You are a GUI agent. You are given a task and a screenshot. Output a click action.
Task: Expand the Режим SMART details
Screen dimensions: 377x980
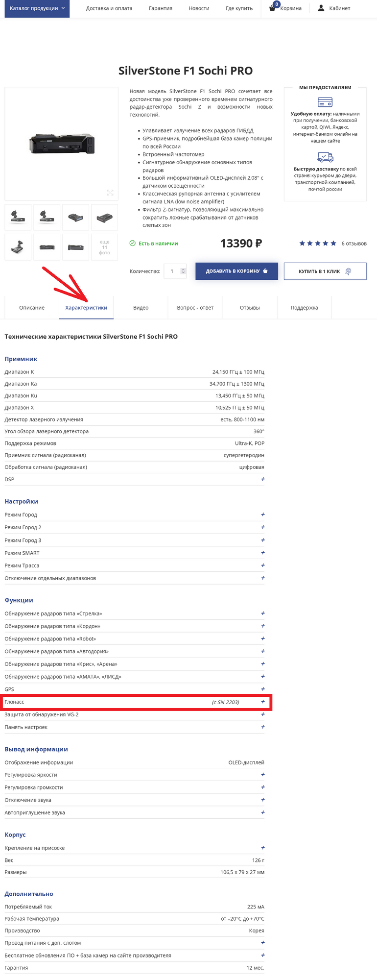(x=263, y=553)
